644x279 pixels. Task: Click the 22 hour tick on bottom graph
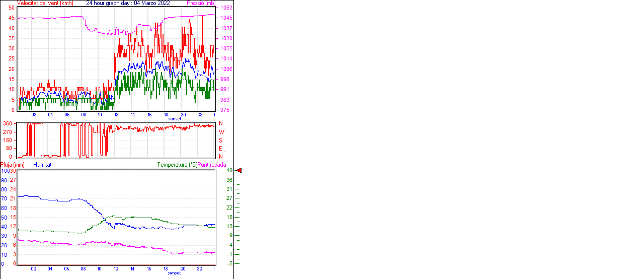click(x=199, y=269)
